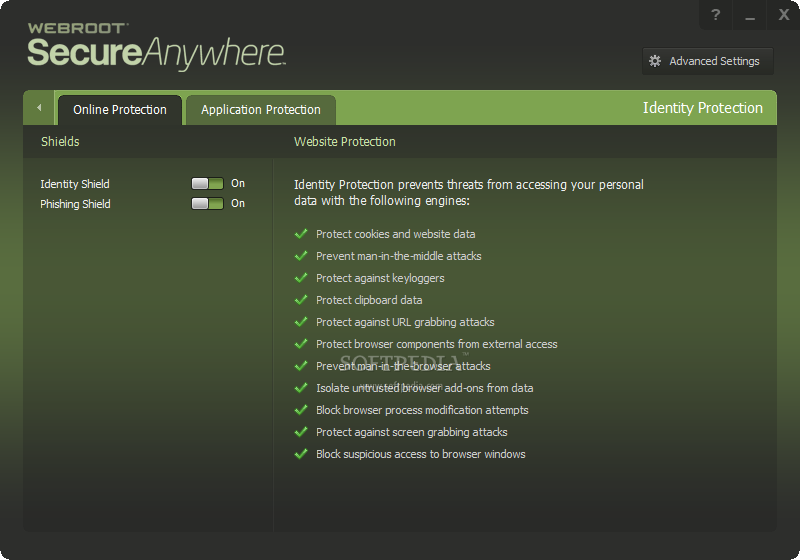Click text 'Protect clipboard data'
Viewport: 800px width, 560px height.
tap(369, 300)
